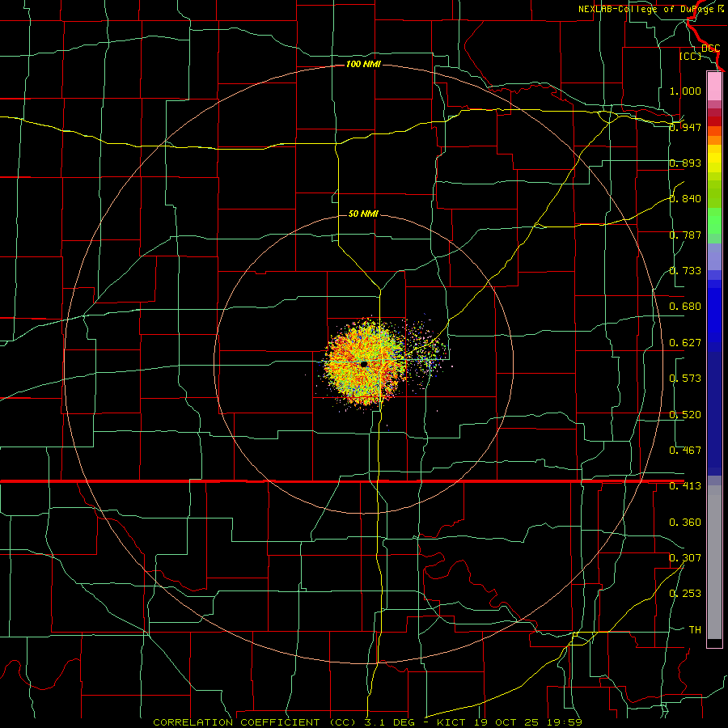Click the 0.413 legend value
Viewport: 728px width, 728px height.
coord(685,486)
